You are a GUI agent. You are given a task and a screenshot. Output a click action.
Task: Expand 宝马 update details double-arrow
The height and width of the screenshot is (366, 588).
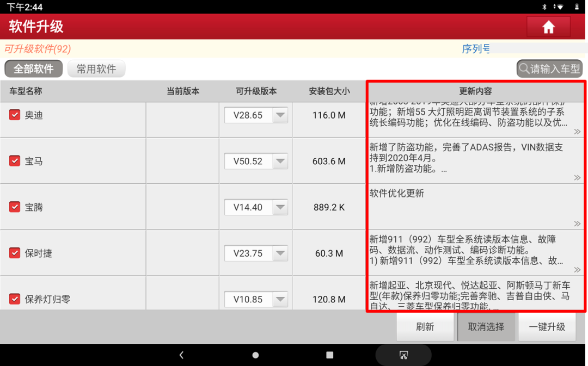577,178
